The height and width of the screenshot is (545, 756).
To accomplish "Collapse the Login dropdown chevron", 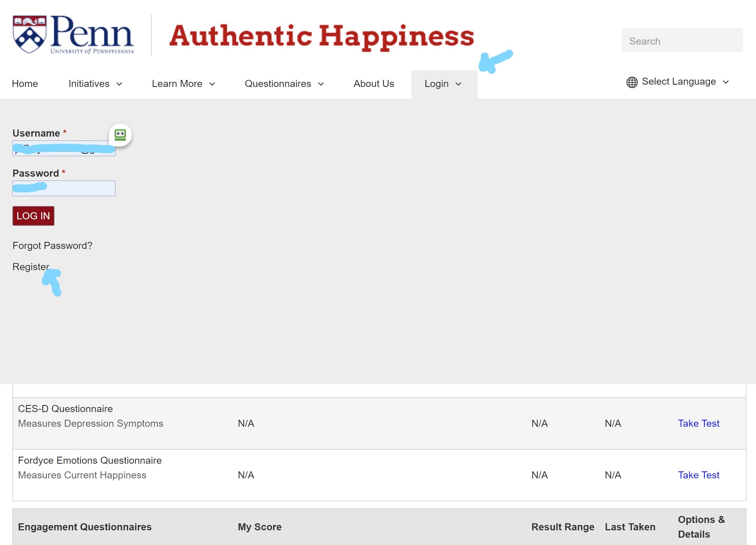I will (x=458, y=84).
